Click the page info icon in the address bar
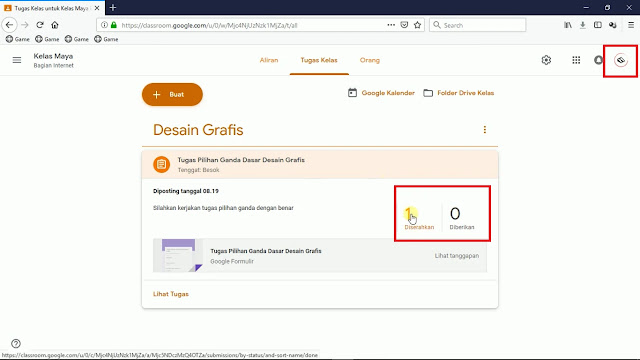 (104, 25)
